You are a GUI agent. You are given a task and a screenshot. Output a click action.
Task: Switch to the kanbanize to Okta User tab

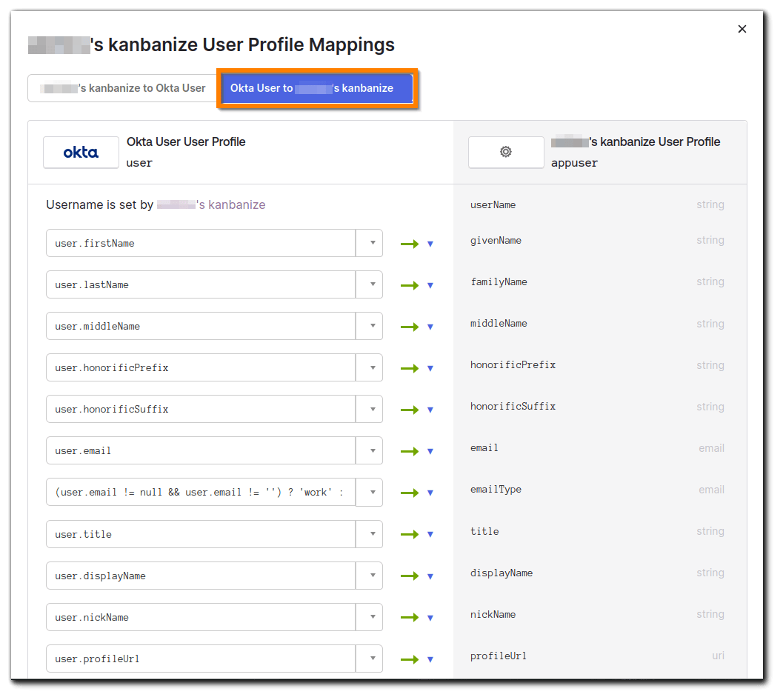pyautogui.click(x=122, y=88)
